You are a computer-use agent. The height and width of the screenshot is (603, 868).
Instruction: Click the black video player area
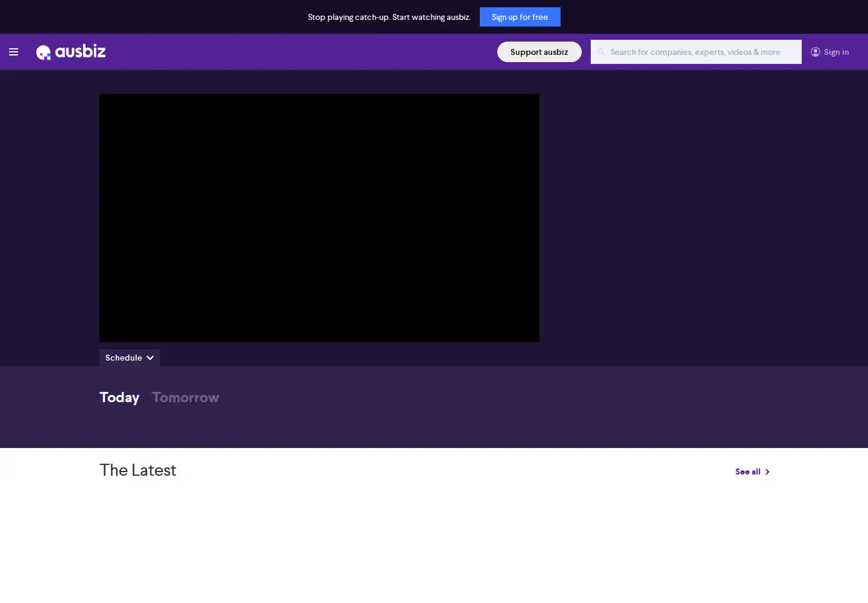(x=319, y=218)
